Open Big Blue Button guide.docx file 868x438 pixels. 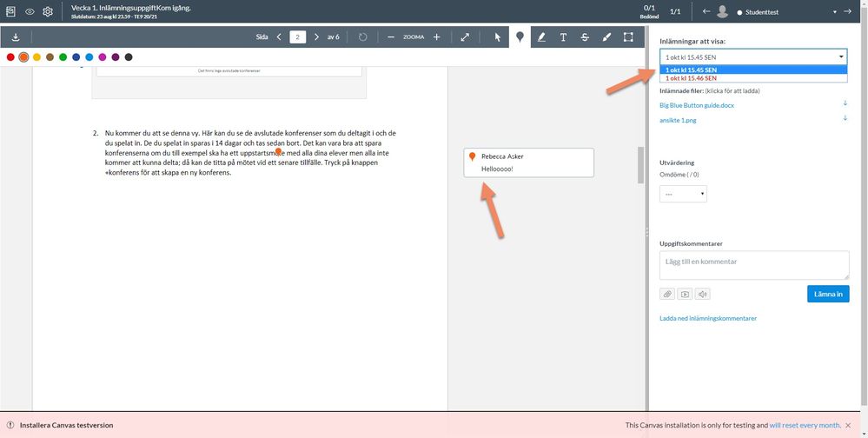click(697, 104)
